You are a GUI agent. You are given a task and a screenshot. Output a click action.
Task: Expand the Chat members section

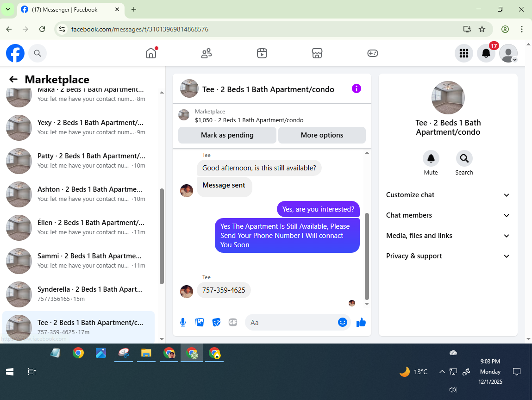pos(448,215)
